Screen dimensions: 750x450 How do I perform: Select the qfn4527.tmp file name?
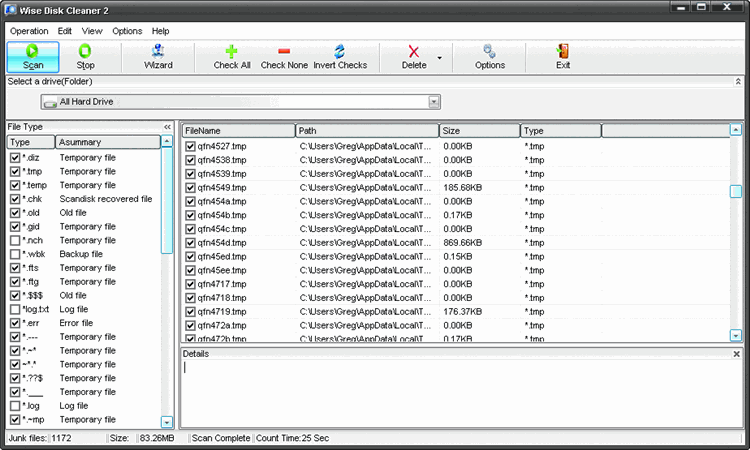[222, 146]
